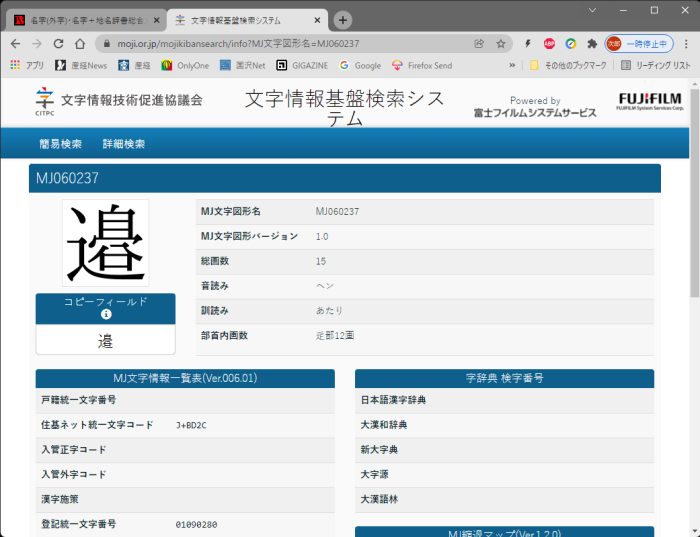This screenshot has height=537, width=700.
Task: Expand the hidden bookmarks overflow chevron
Action: point(512,65)
